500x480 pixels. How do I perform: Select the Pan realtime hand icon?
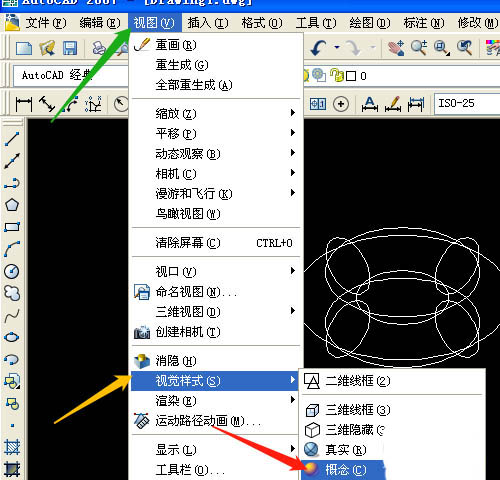click(396, 48)
